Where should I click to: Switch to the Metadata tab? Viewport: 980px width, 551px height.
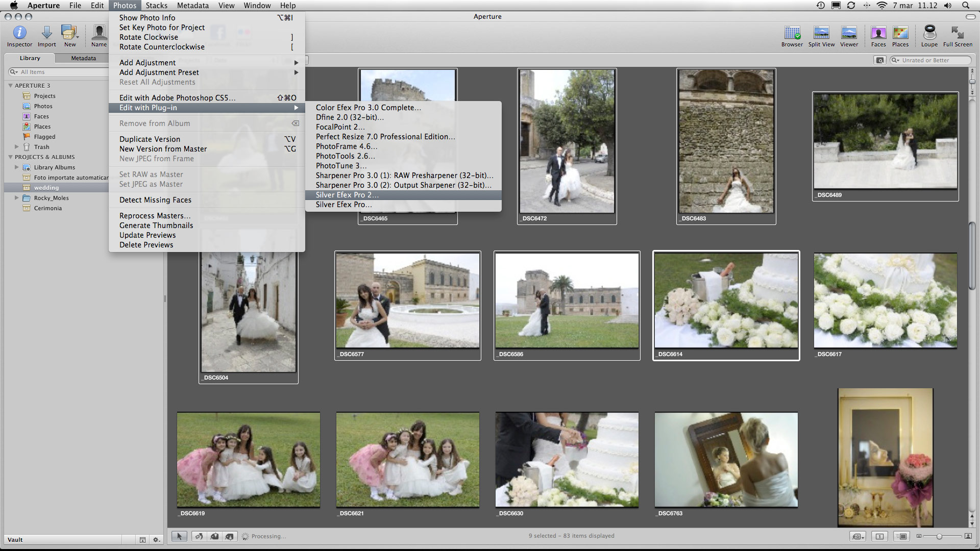83,58
